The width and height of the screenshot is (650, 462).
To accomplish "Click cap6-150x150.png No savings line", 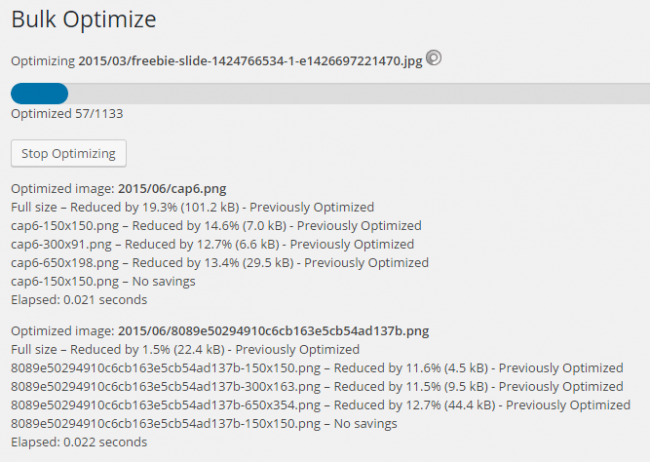I will (103, 281).
